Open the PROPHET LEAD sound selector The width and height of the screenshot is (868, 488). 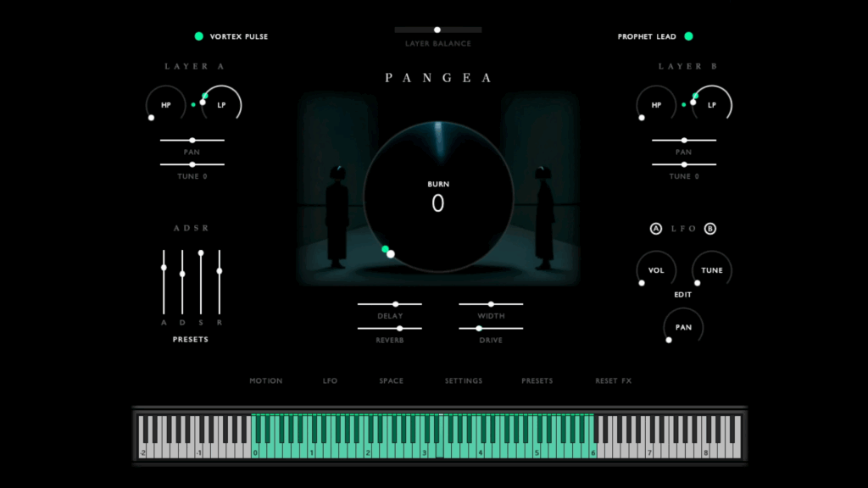click(x=647, y=37)
